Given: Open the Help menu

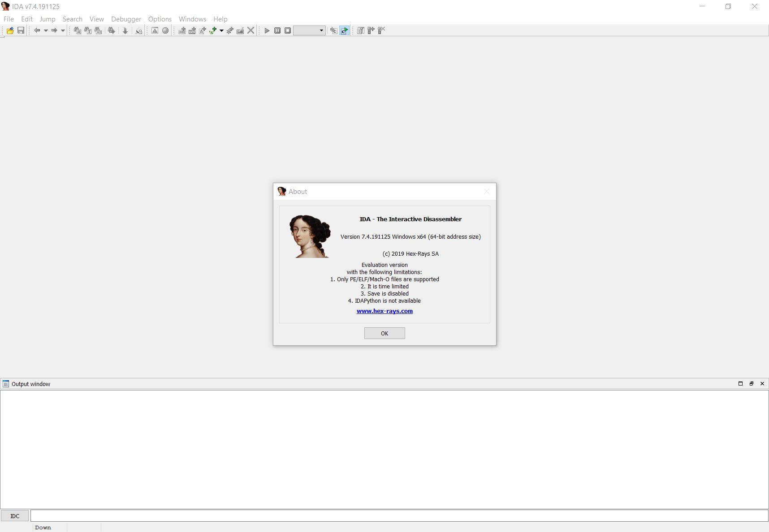Looking at the screenshot, I should coord(220,19).
